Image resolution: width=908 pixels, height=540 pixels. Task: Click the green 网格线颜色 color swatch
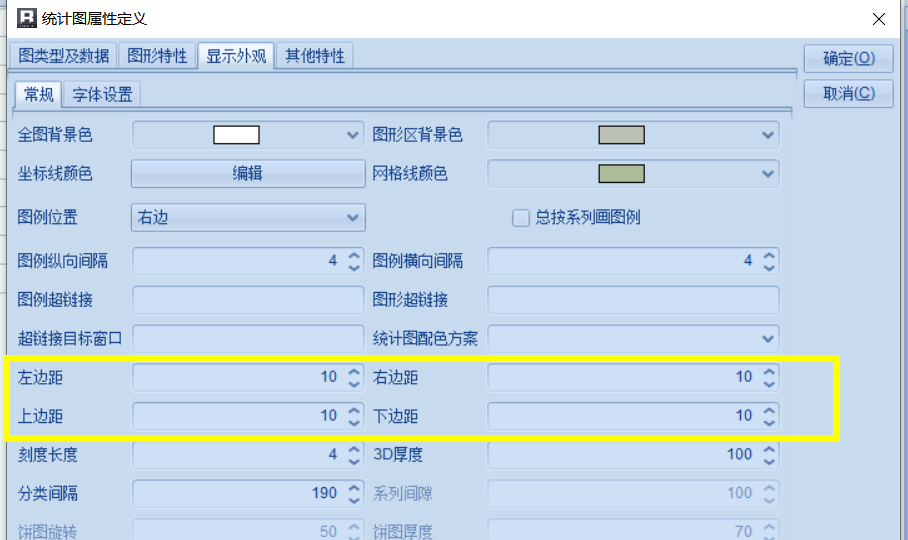click(x=621, y=174)
